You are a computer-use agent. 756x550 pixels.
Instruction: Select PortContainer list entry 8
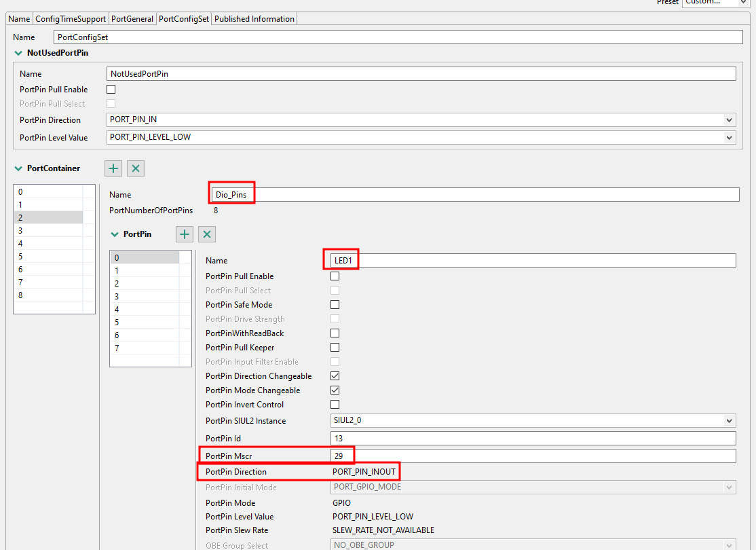point(48,295)
